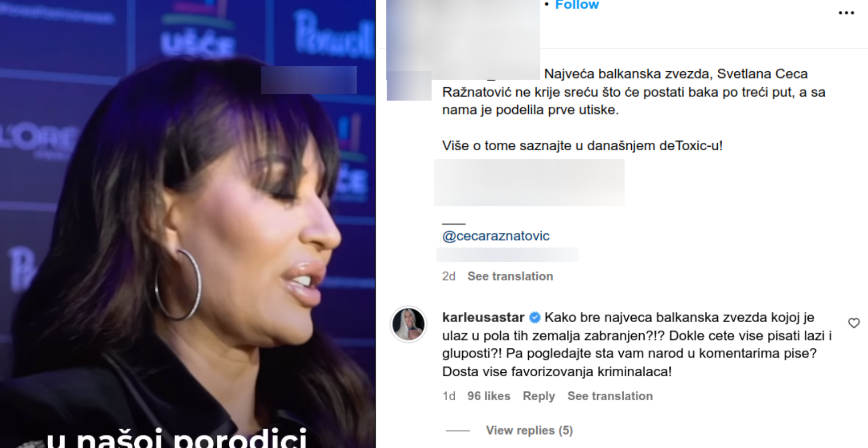The image size is (868, 448).
Task: Reply to karleusastar's comment
Action: pos(539,396)
